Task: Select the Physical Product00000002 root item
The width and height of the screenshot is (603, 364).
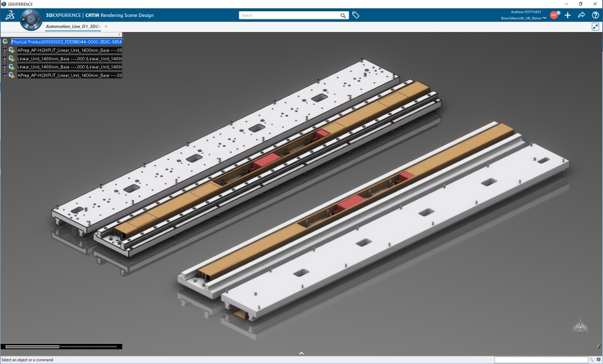Action: point(67,41)
